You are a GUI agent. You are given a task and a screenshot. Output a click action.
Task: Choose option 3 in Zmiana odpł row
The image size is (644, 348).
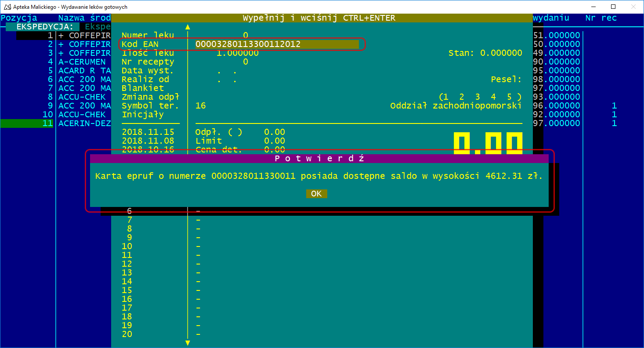coord(478,97)
